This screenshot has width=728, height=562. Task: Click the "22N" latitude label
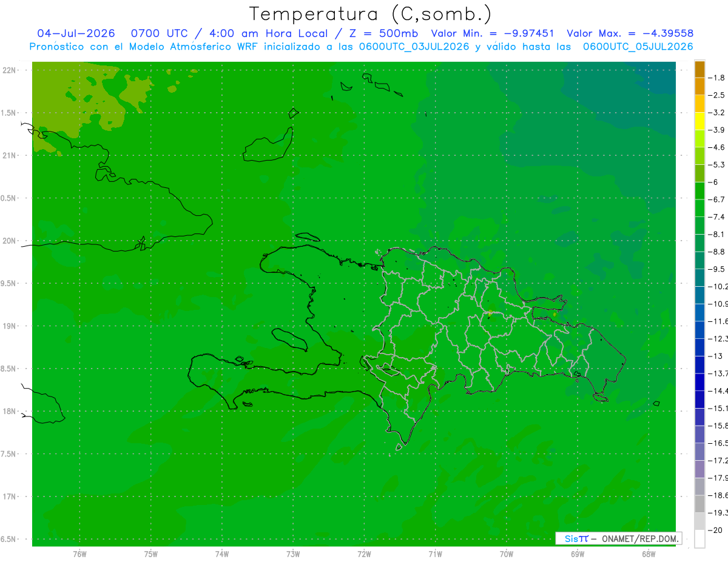click(x=9, y=70)
